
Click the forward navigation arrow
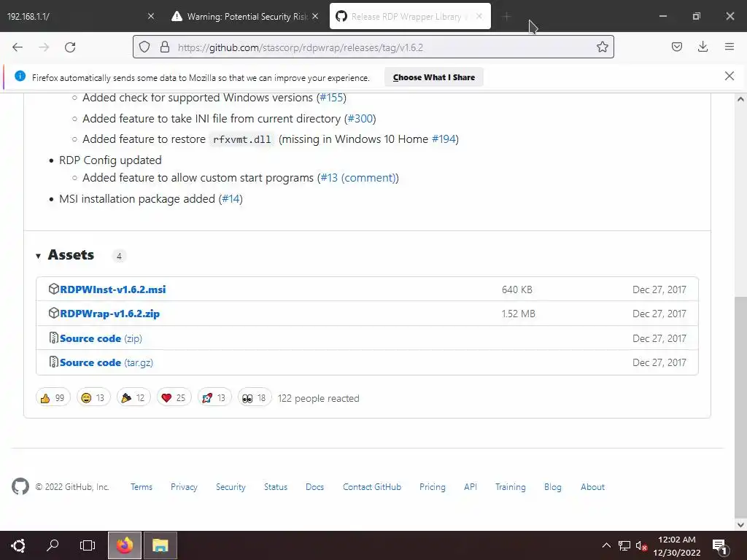point(44,47)
